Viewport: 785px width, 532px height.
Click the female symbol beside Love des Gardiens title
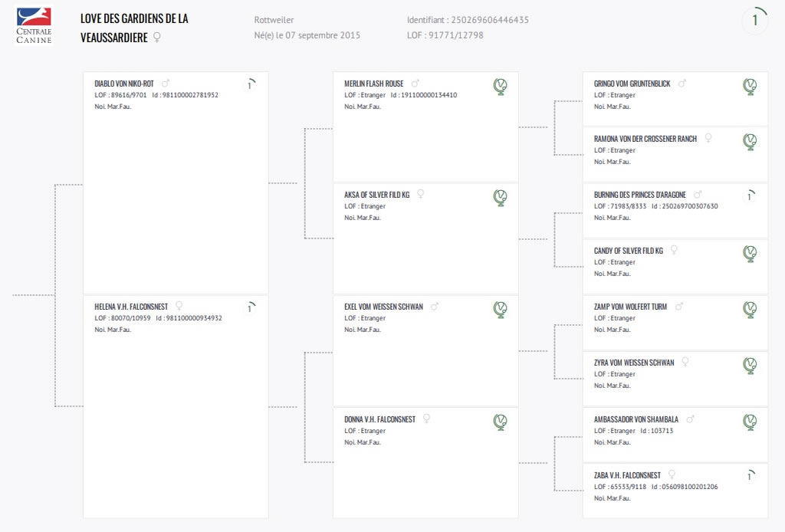(156, 38)
